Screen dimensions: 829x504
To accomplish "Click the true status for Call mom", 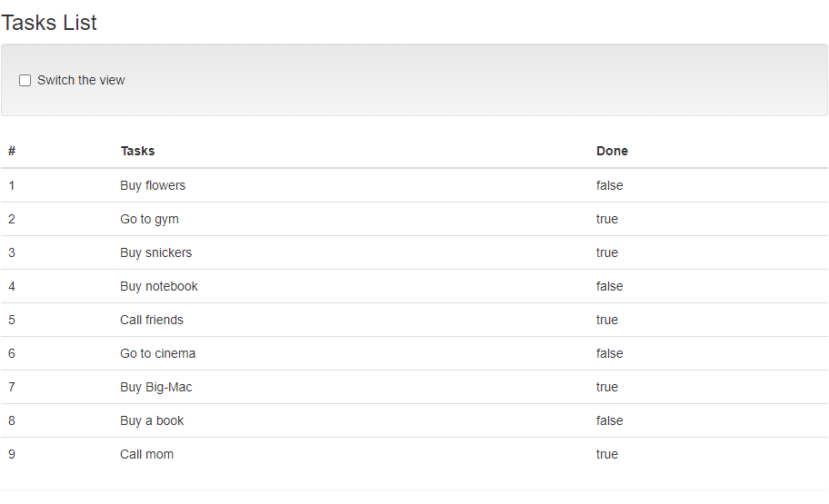I will 607,454.
